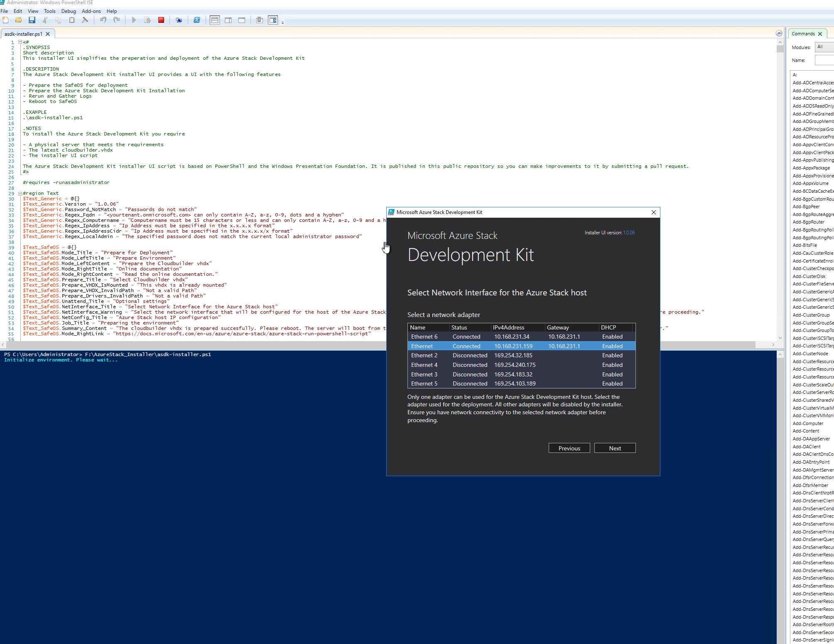Screen dimensions: 834x644
Task: Paste from clipboard in toolbar
Action: point(72,20)
